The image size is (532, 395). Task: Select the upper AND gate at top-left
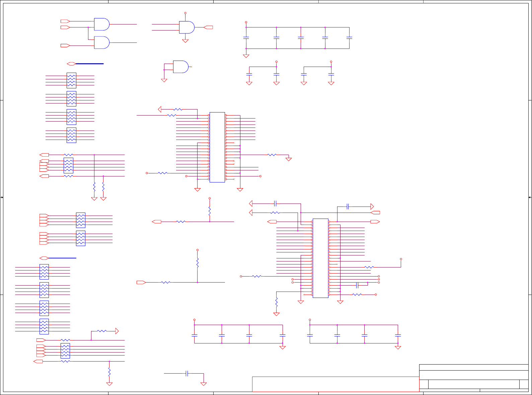click(102, 24)
